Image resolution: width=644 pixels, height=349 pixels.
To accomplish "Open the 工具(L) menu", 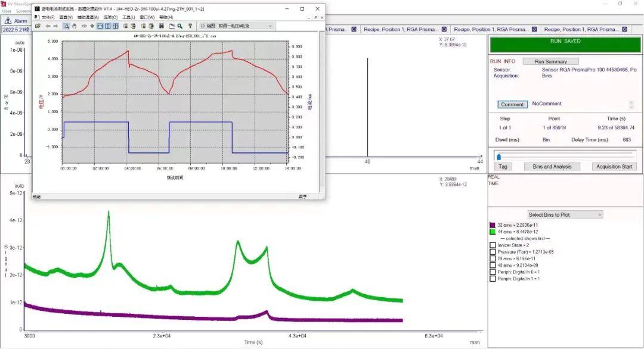I will click(x=129, y=17).
